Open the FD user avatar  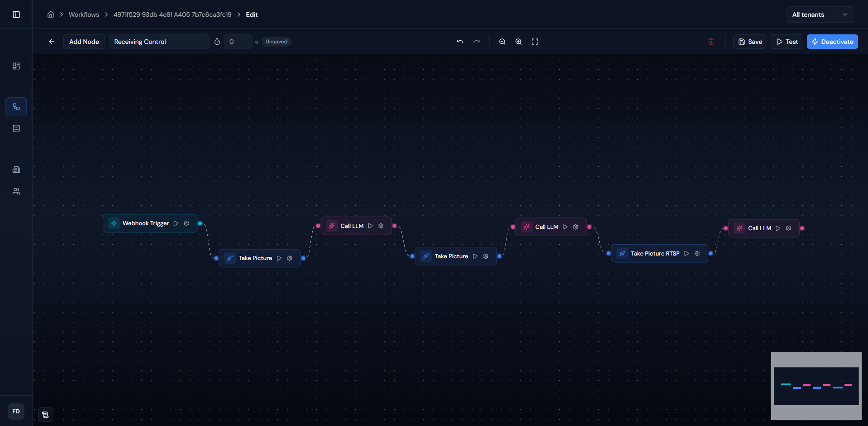[x=16, y=412]
